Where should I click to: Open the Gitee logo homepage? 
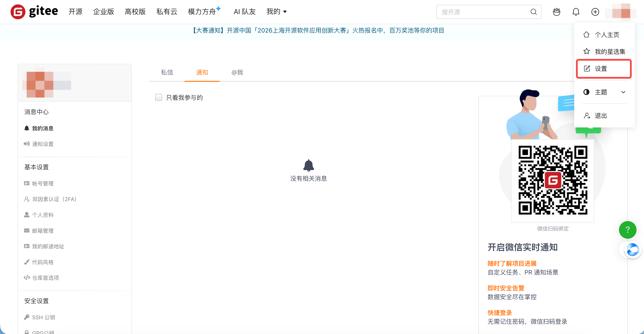click(34, 11)
